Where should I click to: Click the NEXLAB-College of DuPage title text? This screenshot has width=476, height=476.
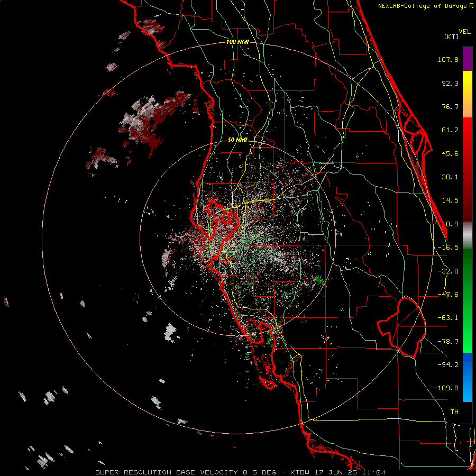425,6
